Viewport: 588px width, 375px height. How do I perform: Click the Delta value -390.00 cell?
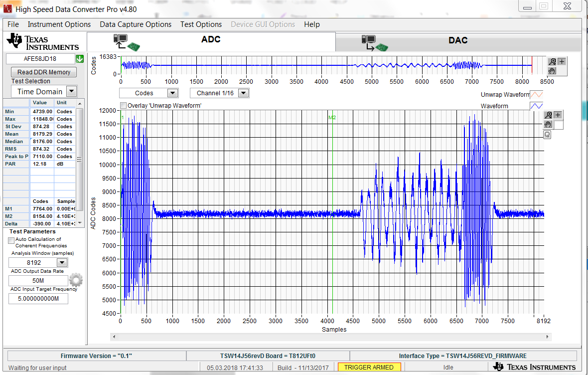tap(42, 224)
